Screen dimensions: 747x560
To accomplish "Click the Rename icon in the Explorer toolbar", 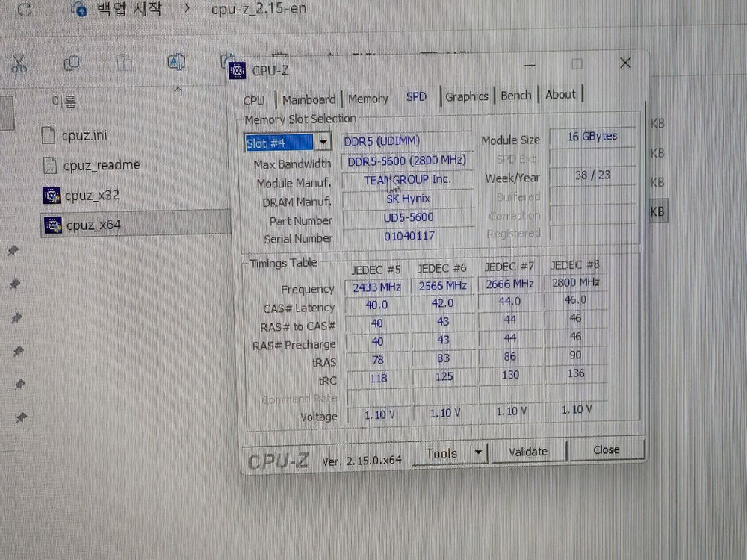I will (177, 63).
